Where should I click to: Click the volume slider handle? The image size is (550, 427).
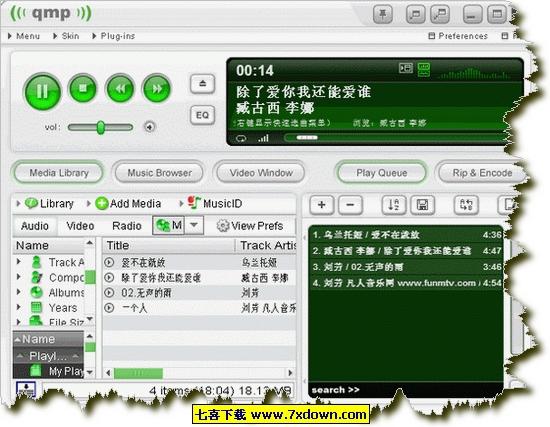(x=101, y=127)
